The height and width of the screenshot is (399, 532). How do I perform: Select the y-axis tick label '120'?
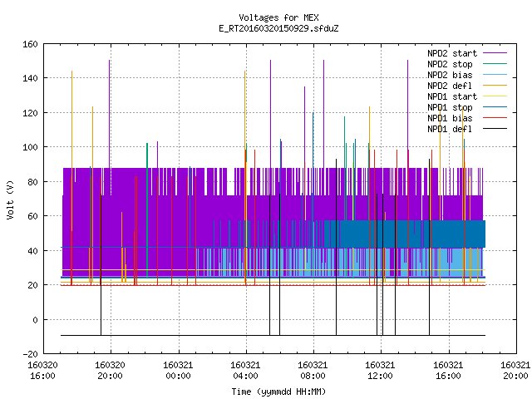[30, 113]
